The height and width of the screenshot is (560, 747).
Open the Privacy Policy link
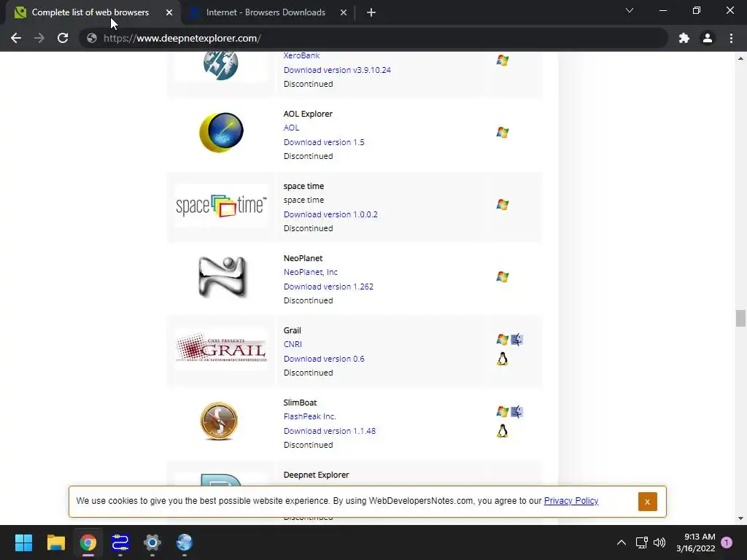(571, 501)
